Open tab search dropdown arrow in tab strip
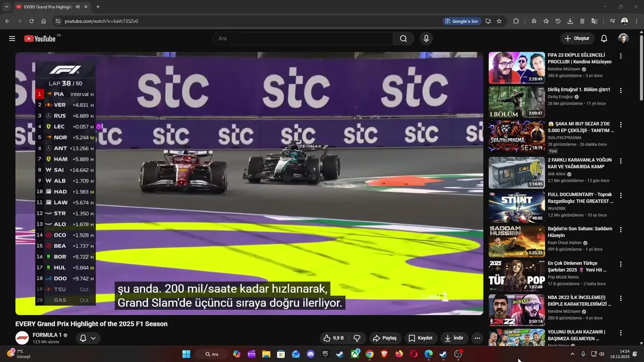This screenshot has height=362, width=644. point(7,7)
